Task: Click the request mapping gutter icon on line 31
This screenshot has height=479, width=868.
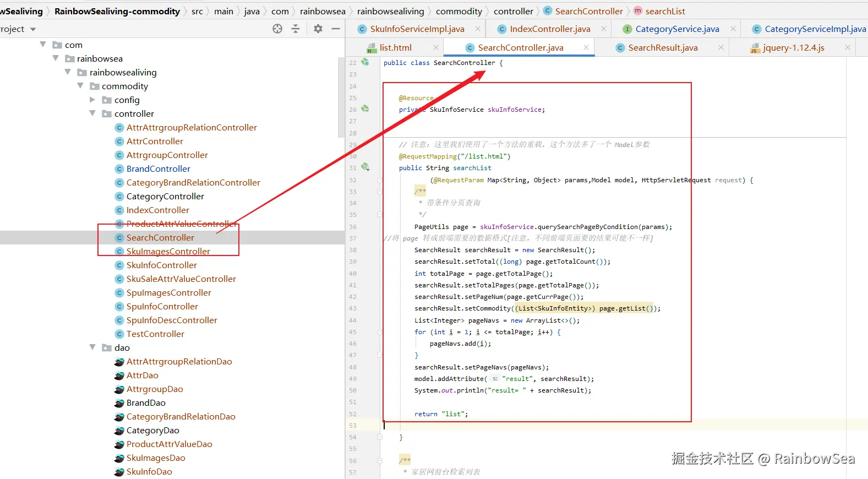Action: click(x=365, y=167)
